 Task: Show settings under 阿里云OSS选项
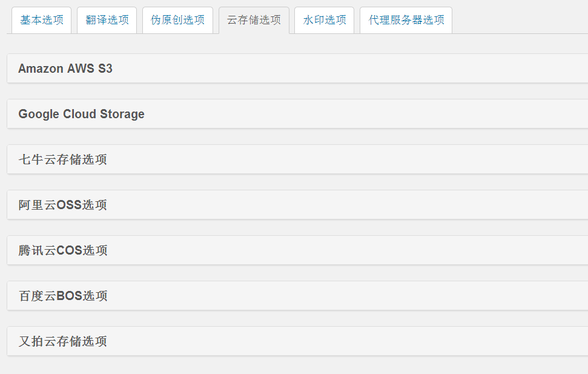pyautogui.click(x=62, y=204)
